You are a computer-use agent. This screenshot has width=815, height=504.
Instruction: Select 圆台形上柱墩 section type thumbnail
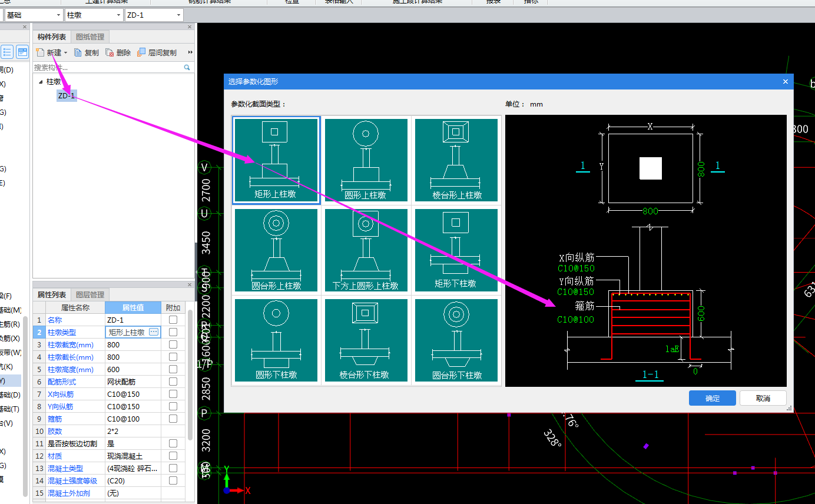[x=276, y=250]
